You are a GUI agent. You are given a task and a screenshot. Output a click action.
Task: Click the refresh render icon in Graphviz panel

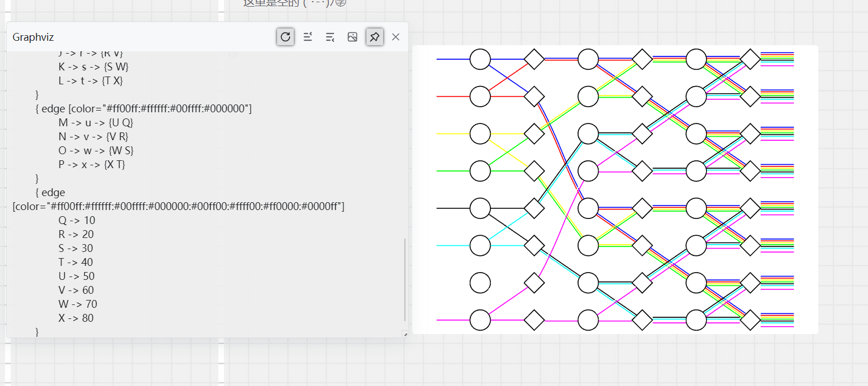pos(285,37)
